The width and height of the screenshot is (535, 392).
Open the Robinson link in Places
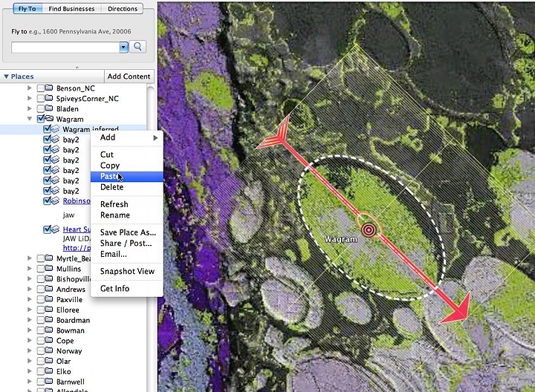point(77,200)
